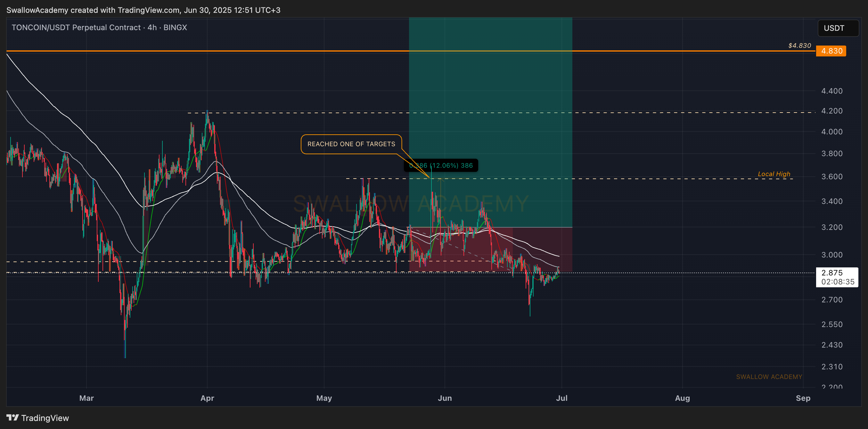
Task: Click the current price label 2.875
Action: pyautogui.click(x=837, y=277)
